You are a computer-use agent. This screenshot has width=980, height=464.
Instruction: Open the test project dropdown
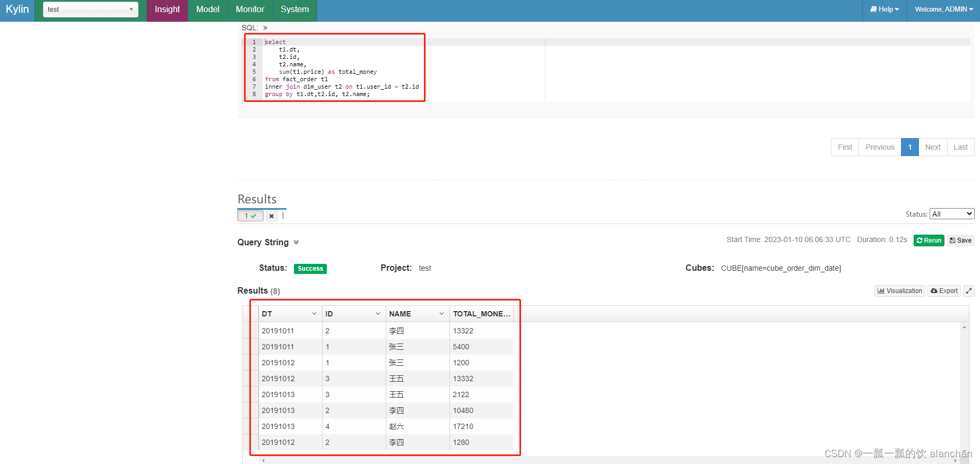click(91, 10)
